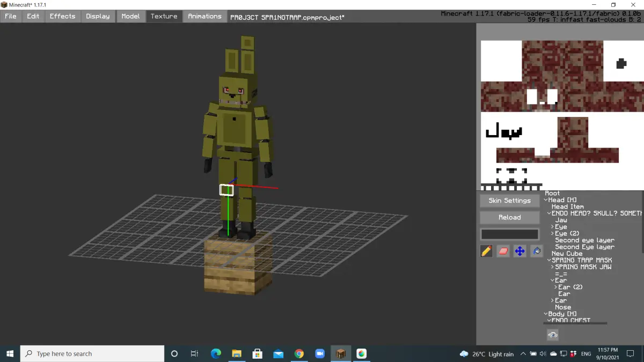Switch to the Model tab
This screenshot has height=362, width=644.
(x=130, y=16)
